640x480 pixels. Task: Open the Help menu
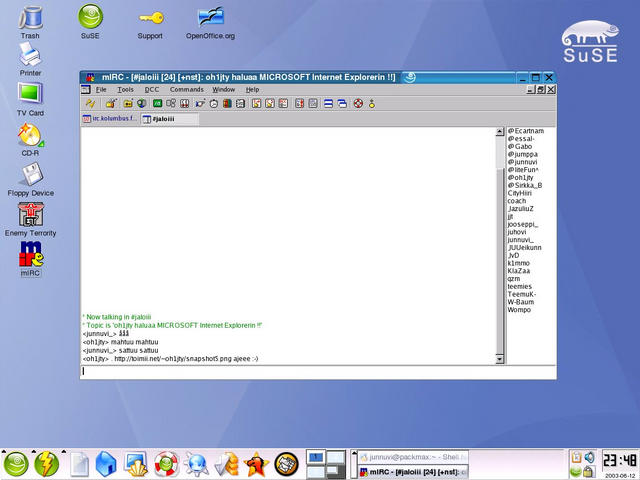tap(252, 89)
